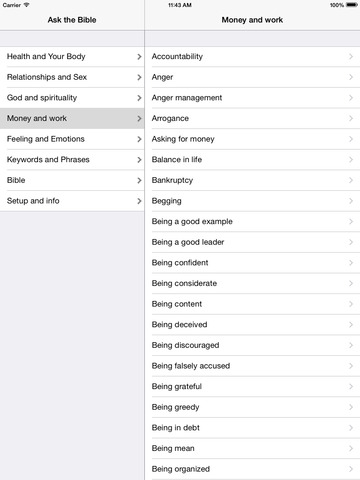Expand chevron next to God and spirituality

click(x=139, y=98)
